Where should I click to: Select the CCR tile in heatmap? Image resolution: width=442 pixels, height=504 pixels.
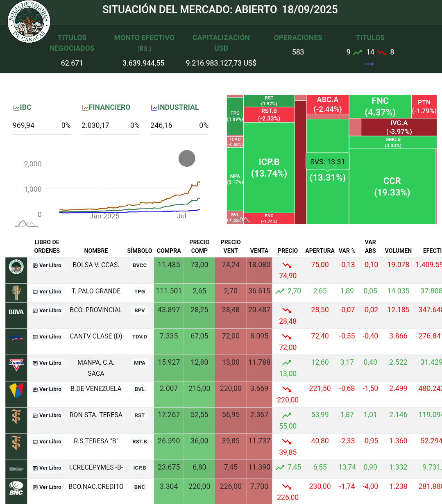[392, 187]
